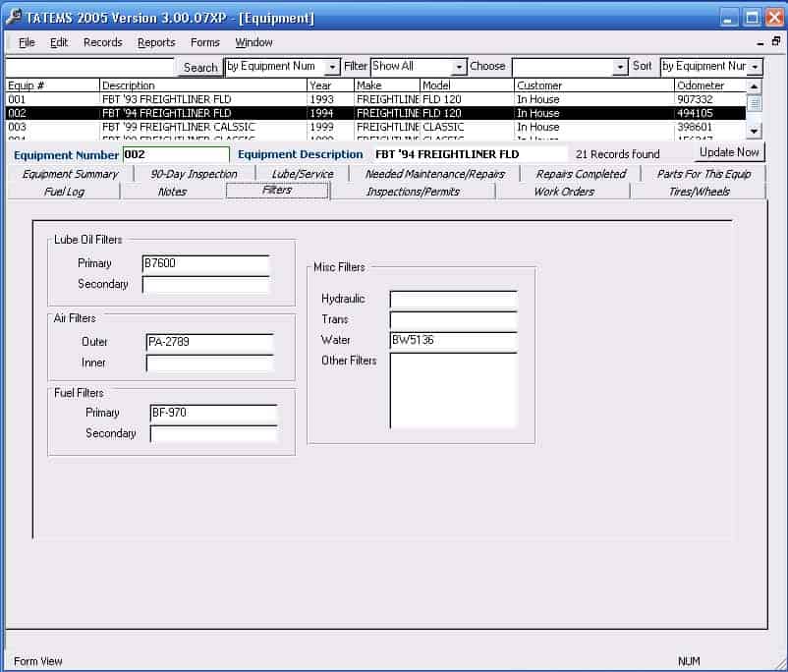
Task: Click the Year column header
Action: (330, 85)
